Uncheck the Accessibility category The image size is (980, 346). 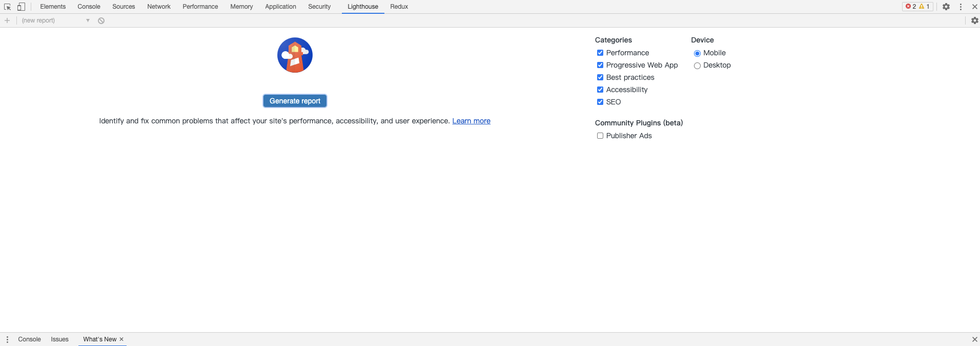[600, 90]
